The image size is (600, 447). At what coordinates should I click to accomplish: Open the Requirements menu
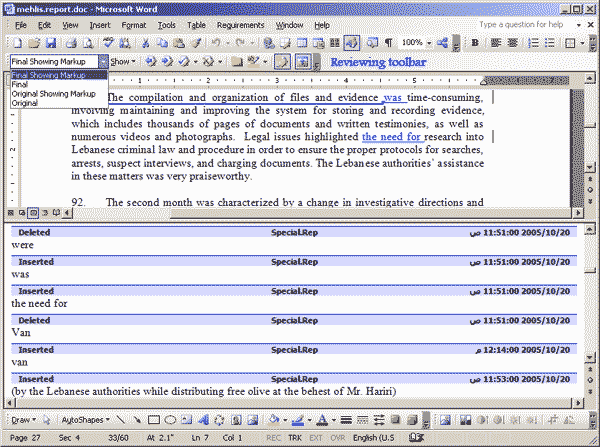240,24
